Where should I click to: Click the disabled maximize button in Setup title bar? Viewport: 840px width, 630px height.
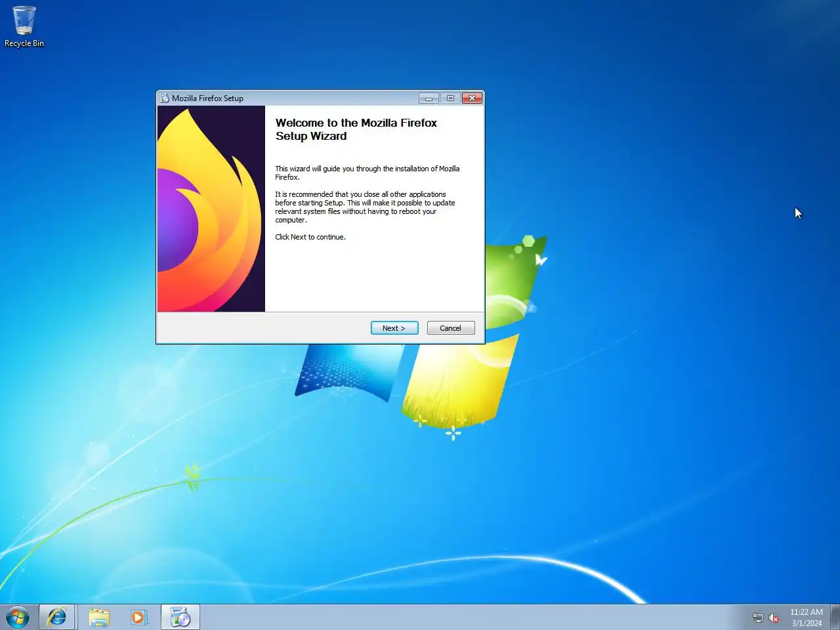(450, 98)
